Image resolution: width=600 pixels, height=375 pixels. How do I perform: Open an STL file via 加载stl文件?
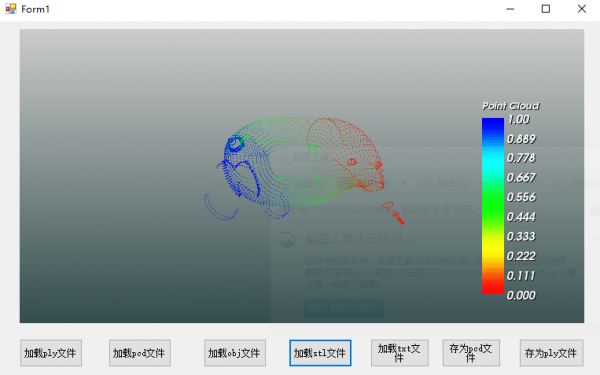click(320, 353)
